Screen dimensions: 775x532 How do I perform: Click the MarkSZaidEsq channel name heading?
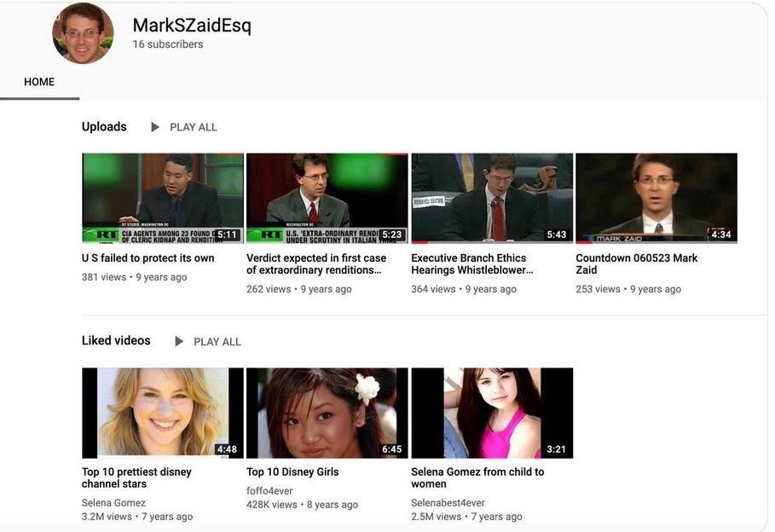coord(192,26)
